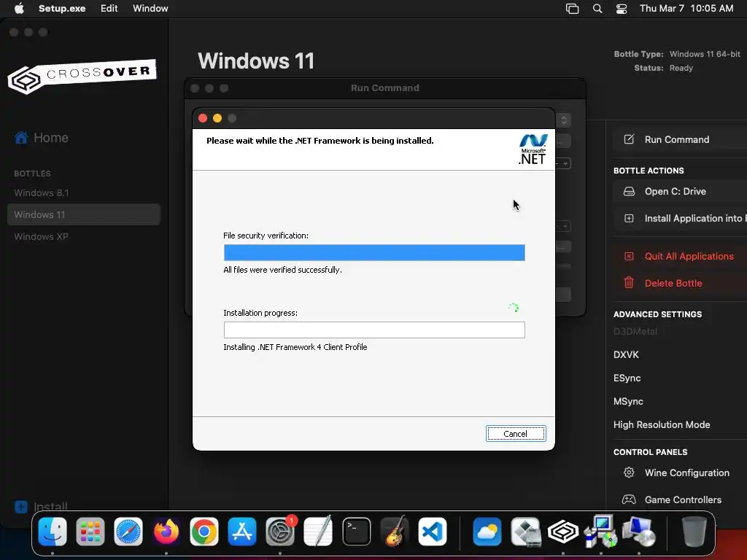
Task: Open Game Controllers panel
Action: (x=683, y=500)
